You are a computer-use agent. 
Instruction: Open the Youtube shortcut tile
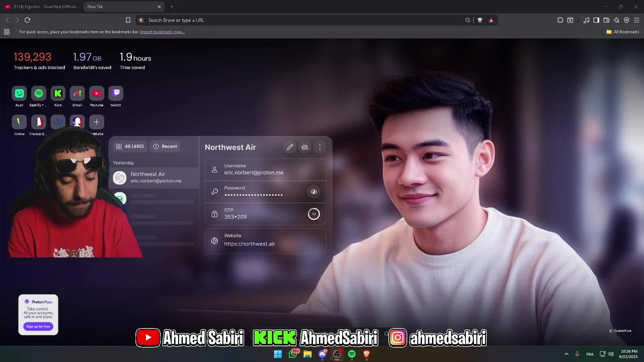(97, 94)
